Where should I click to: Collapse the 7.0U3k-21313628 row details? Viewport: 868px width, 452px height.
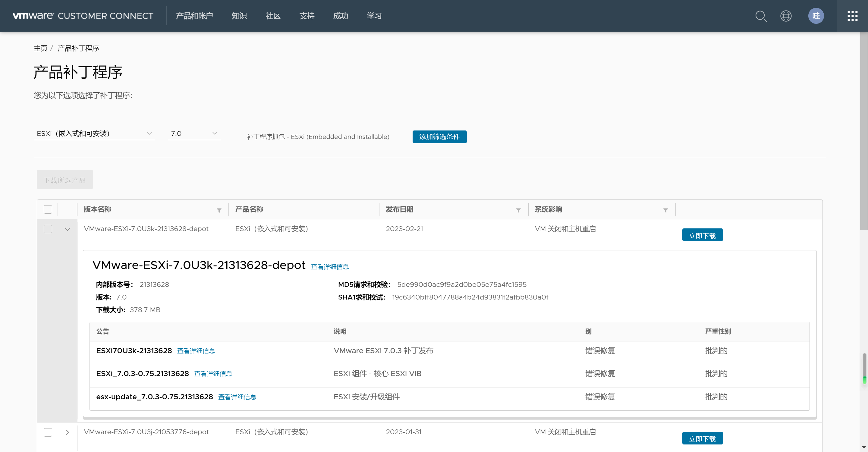pyautogui.click(x=68, y=229)
